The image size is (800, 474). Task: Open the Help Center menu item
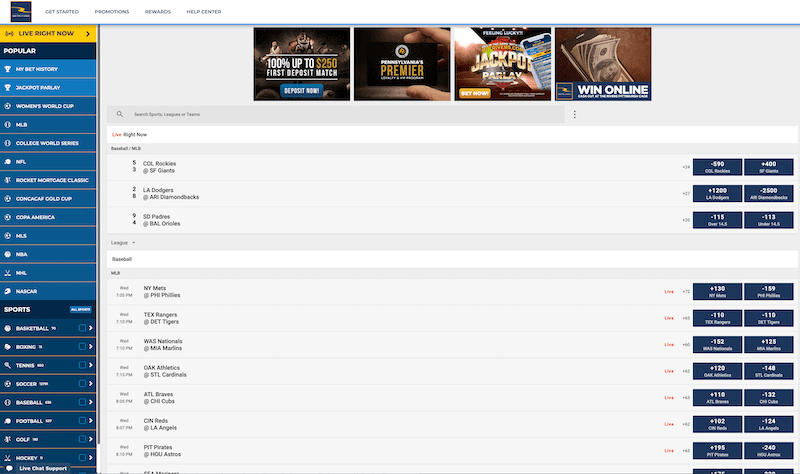tap(204, 12)
